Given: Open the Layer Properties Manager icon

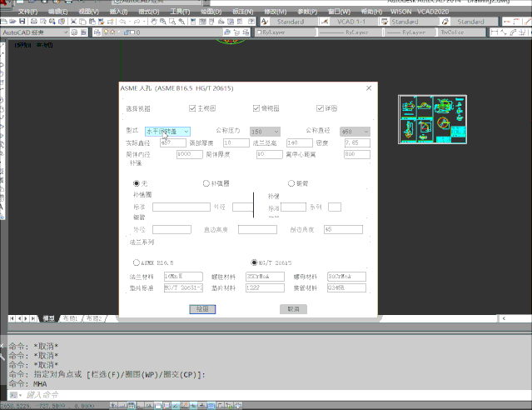Looking at the screenshot, I should [97, 32].
